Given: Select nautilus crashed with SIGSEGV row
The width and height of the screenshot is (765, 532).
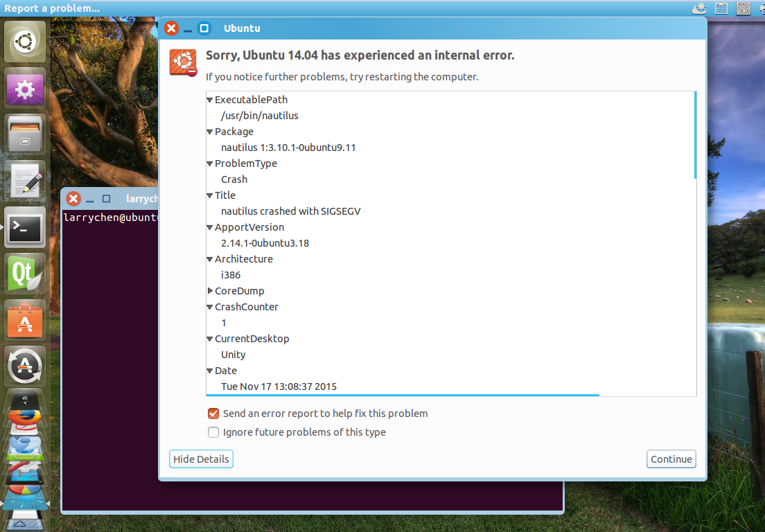Looking at the screenshot, I should tap(451, 211).
